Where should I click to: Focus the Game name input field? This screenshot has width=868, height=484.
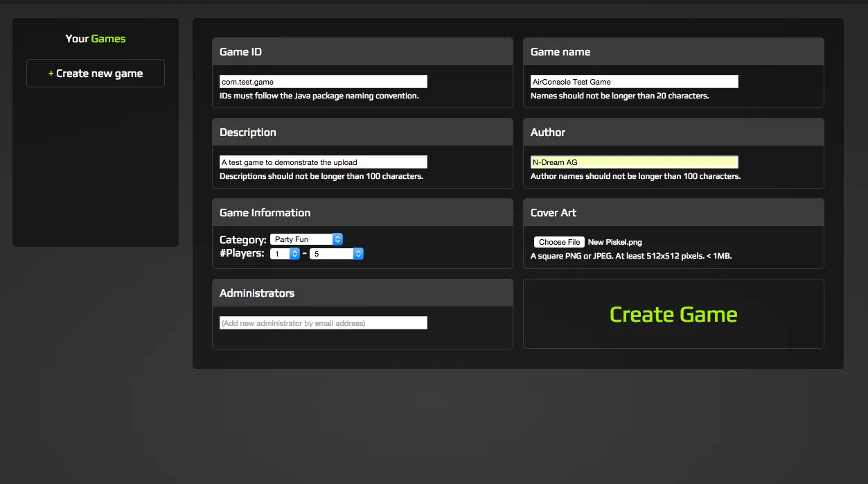[635, 82]
